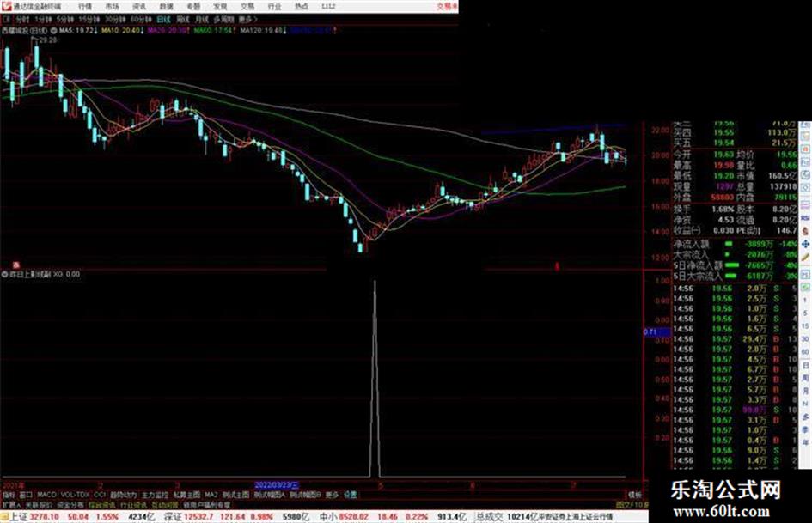Image resolution: width=812 pixels, height=523 pixels.
Task: Open the 资金分布 tab
Action: pos(70,504)
